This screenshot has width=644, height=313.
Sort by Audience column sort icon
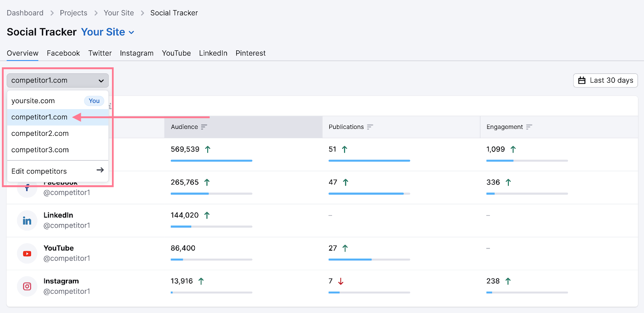(204, 127)
